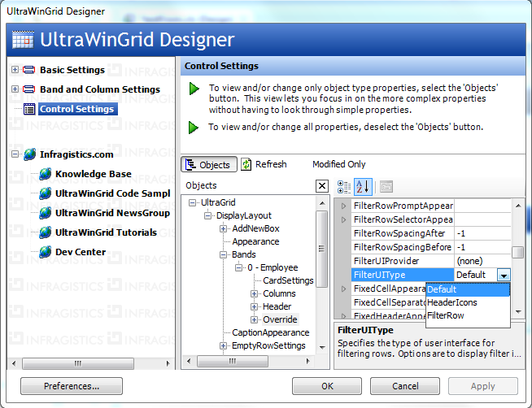This screenshot has height=408, width=532.
Task: Click the Dev Center globe icon
Action: point(46,252)
